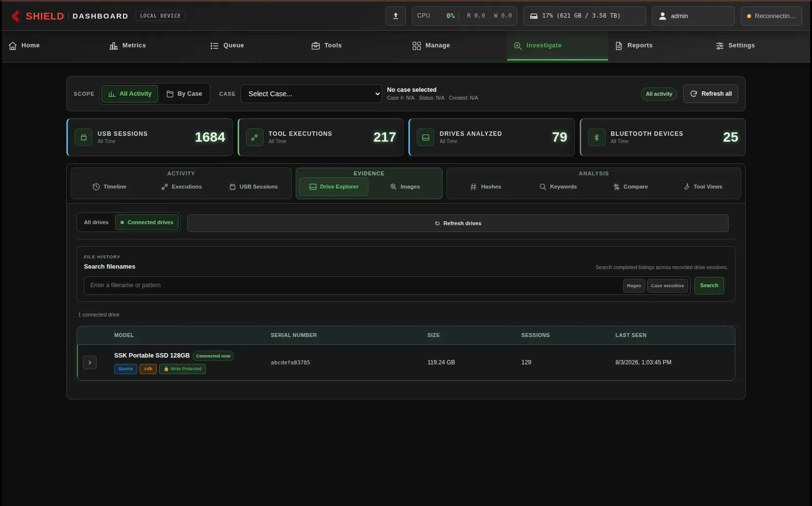Image resolution: width=812 pixels, height=506 pixels.
Task: Click the Queue list icon
Action: 214,45
